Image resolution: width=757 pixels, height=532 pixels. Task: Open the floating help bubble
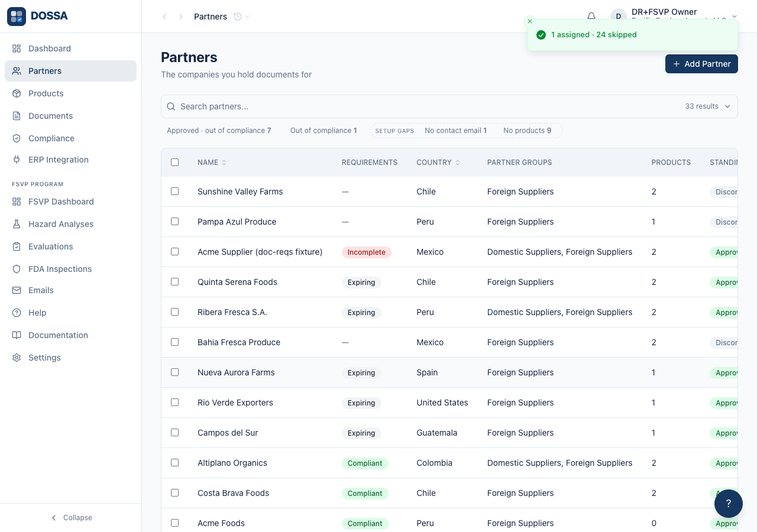pyautogui.click(x=729, y=504)
